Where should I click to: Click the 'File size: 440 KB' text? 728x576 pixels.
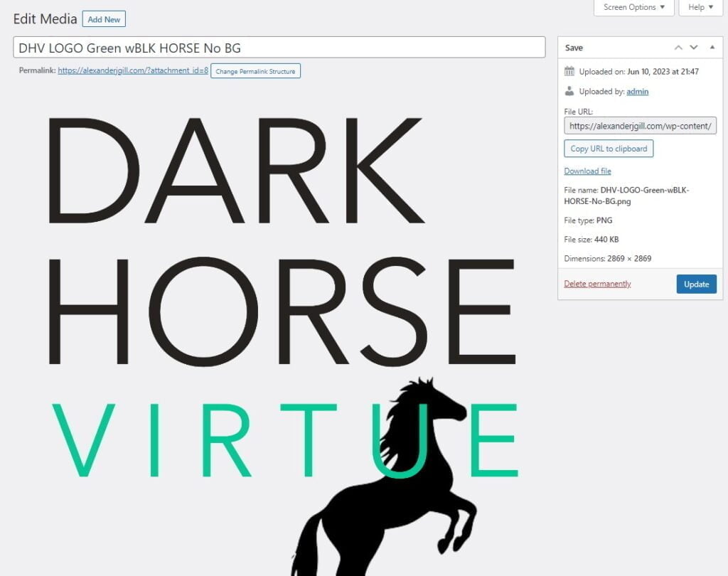[591, 240]
